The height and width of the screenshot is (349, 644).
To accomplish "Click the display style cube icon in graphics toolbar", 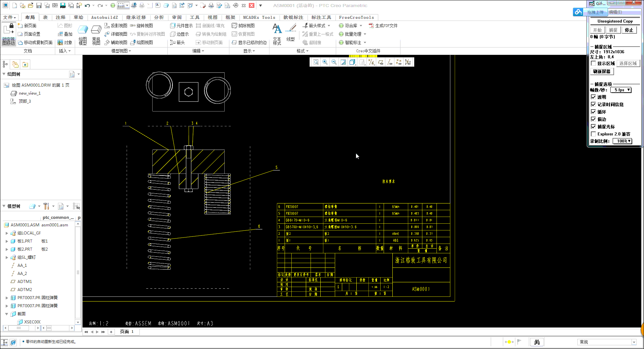I will tap(352, 62).
